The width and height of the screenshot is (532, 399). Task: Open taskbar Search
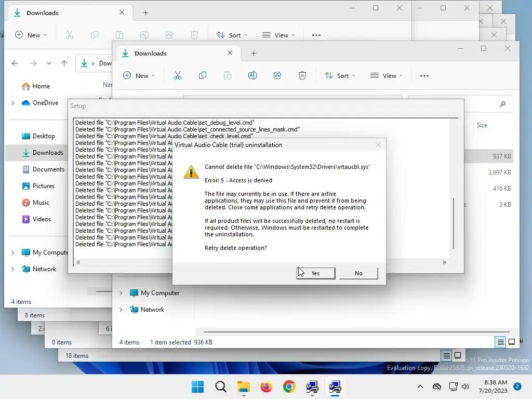click(x=220, y=387)
